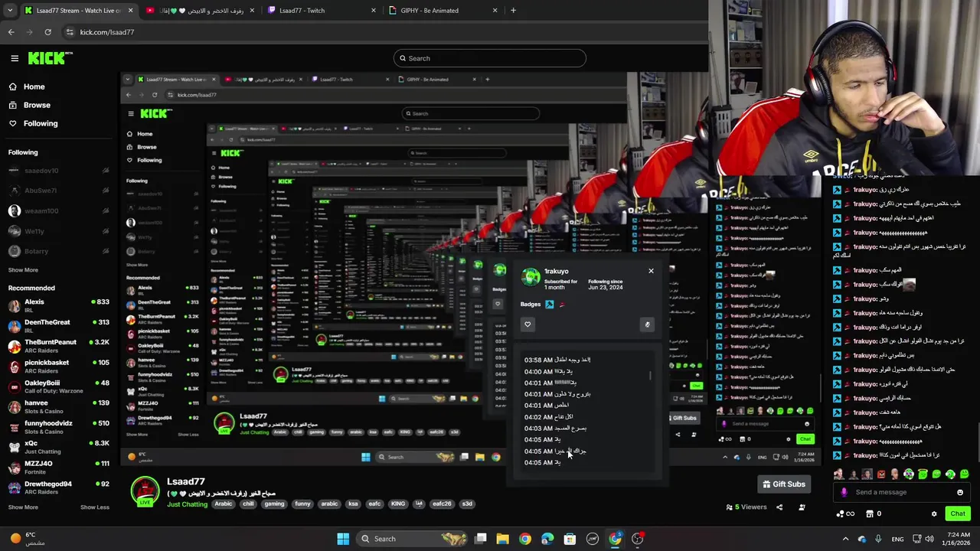The height and width of the screenshot is (551, 980).
Task: Click the KING stream tag
Action: [397, 504]
